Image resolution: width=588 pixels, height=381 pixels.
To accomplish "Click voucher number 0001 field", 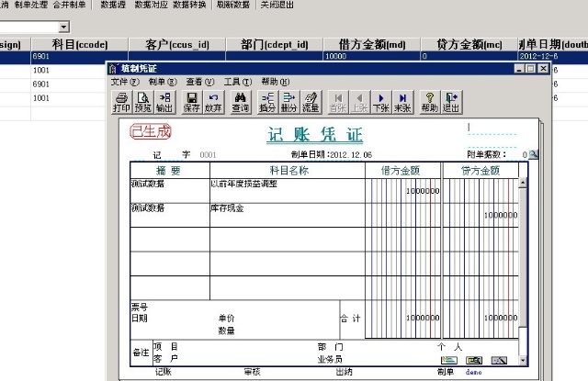I will point(209,155).
